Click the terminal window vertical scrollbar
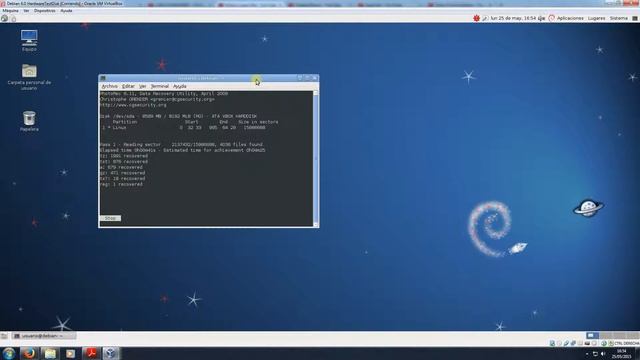640x360 pixels. (316, 158)
